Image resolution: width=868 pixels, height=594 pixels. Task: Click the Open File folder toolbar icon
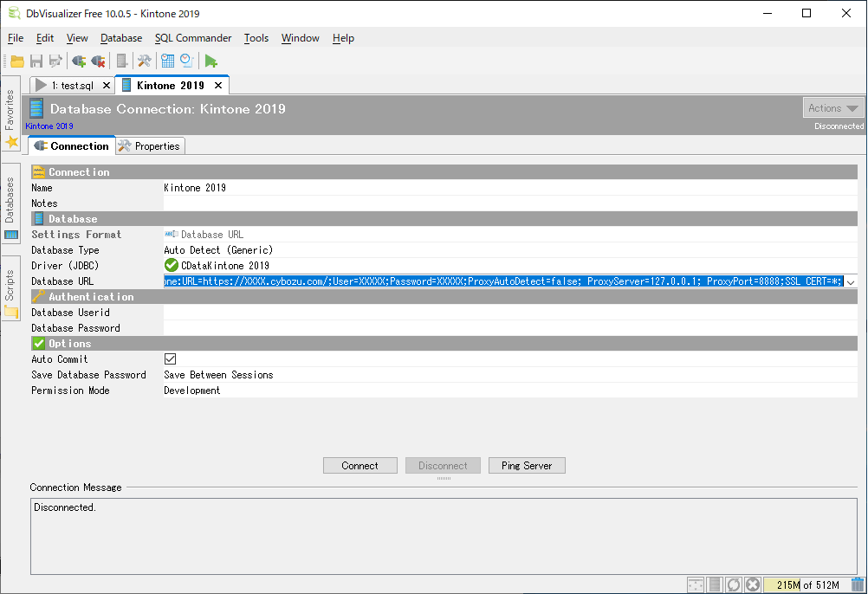pyautogui.click(x=17, y=61)
